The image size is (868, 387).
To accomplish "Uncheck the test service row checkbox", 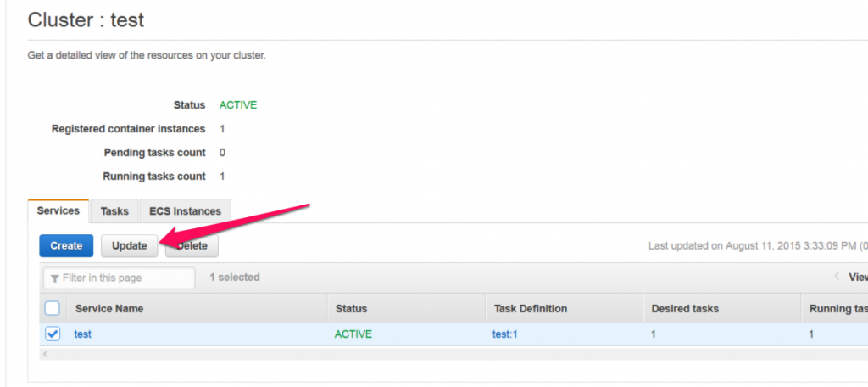I will [53, 334].
